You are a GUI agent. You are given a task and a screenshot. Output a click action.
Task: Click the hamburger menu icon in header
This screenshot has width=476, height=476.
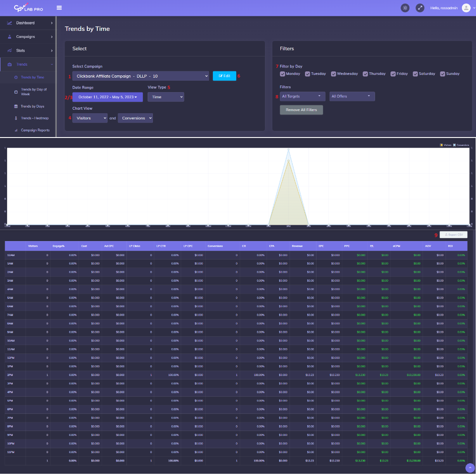click(x=59, y=7)
